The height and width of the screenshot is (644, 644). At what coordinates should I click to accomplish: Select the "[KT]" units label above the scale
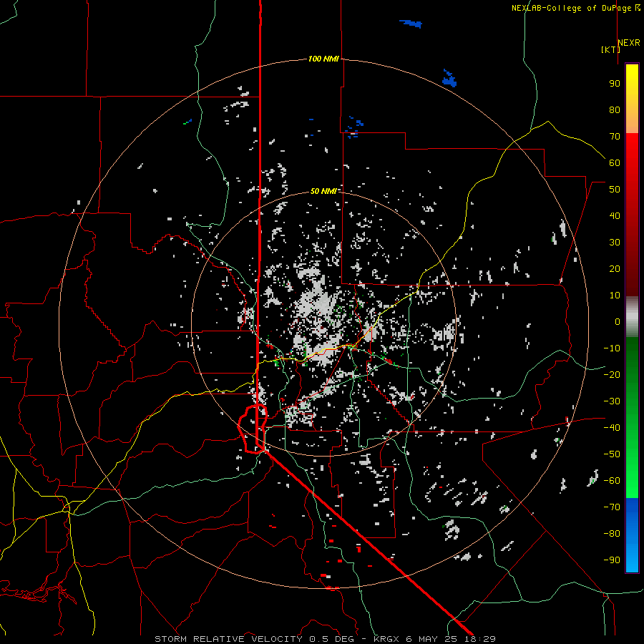click(x=610, y=49)
